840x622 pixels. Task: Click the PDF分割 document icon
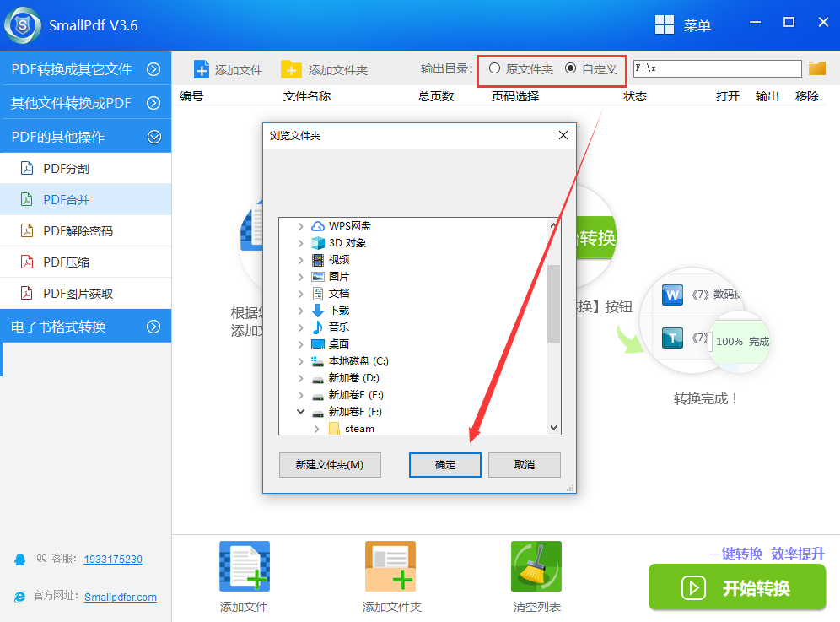(x=27, y=168)
